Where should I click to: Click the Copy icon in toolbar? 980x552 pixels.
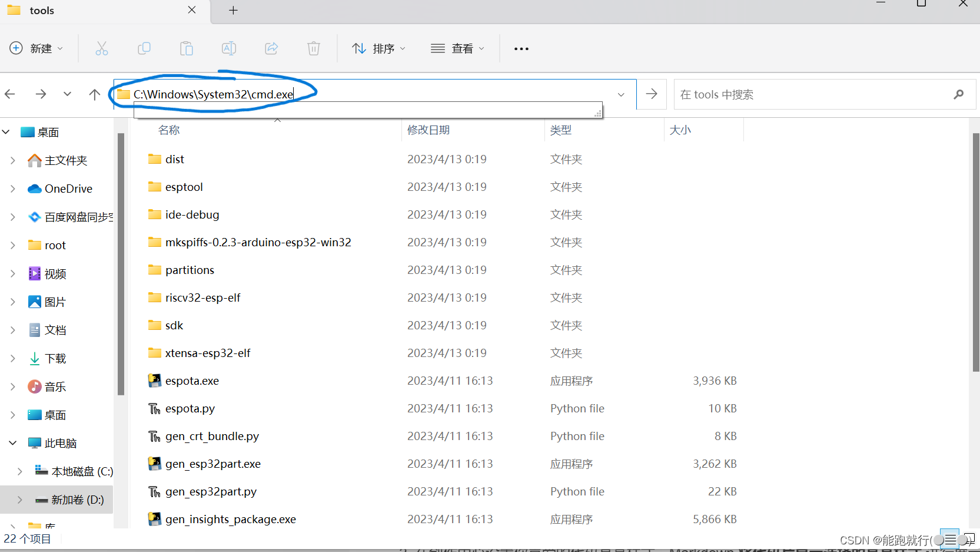point(144,48)
